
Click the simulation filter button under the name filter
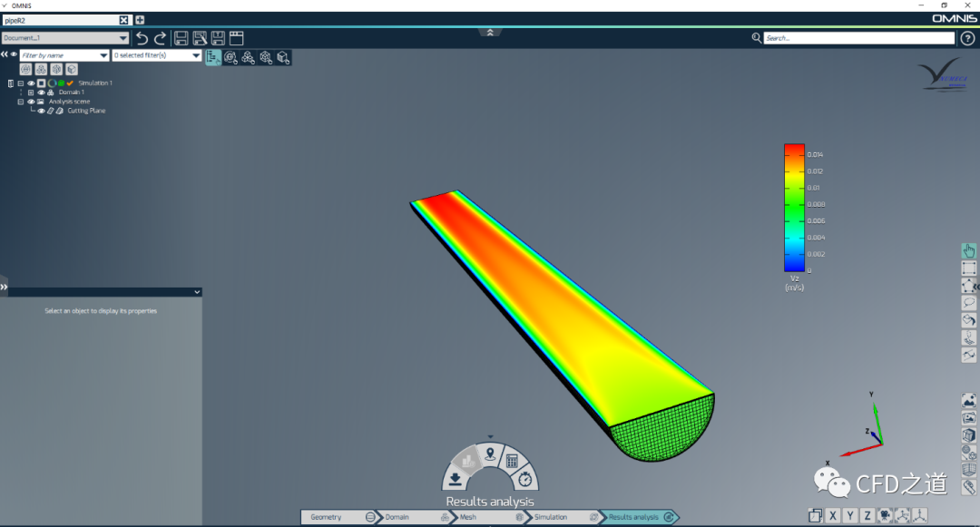pyautogui.click(x=25, y=69)
